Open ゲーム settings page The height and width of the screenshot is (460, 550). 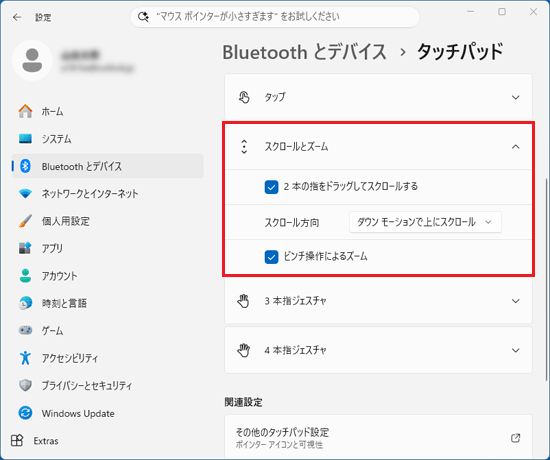tap(107, 330)
